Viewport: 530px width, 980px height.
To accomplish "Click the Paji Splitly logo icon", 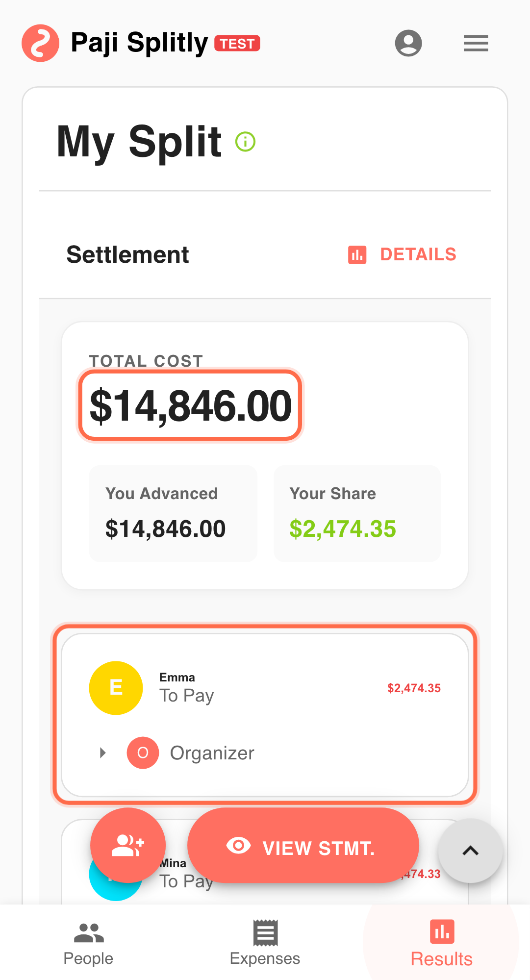I will [40, 43].
